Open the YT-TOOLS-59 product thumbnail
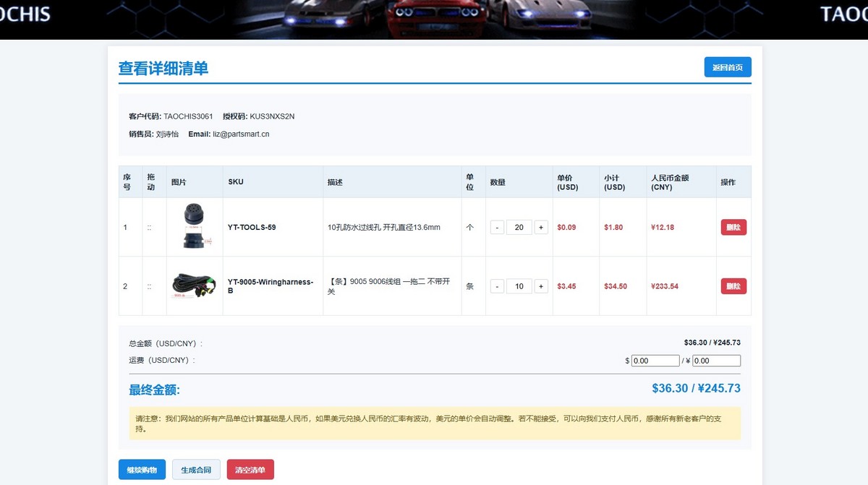Screen dimensions: 868x485 [x=194, y=226]
